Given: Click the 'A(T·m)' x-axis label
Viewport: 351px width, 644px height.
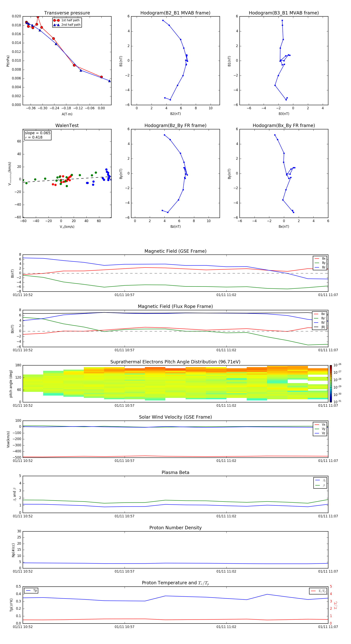Looking at the screenshot, I should [x=67, y=114].
